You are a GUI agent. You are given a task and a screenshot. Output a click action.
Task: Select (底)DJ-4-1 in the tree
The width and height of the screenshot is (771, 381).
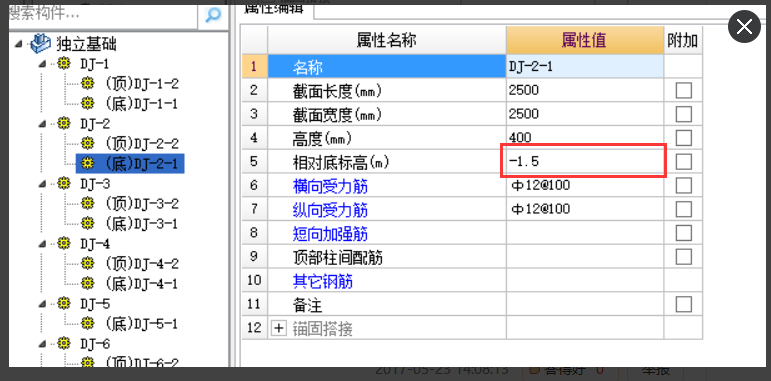(142, 283)
